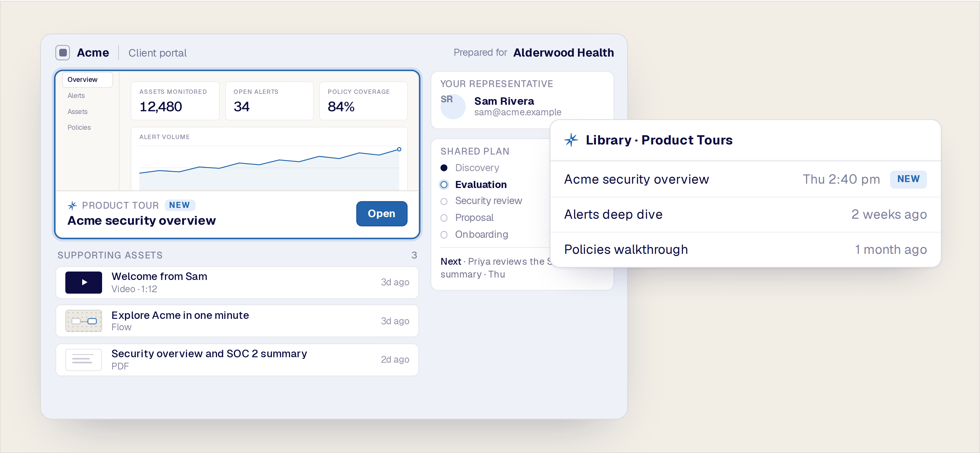The height and width of the screenshot is (453, 980).
Task: Open Acme security overview in the library
Action: 745,179
